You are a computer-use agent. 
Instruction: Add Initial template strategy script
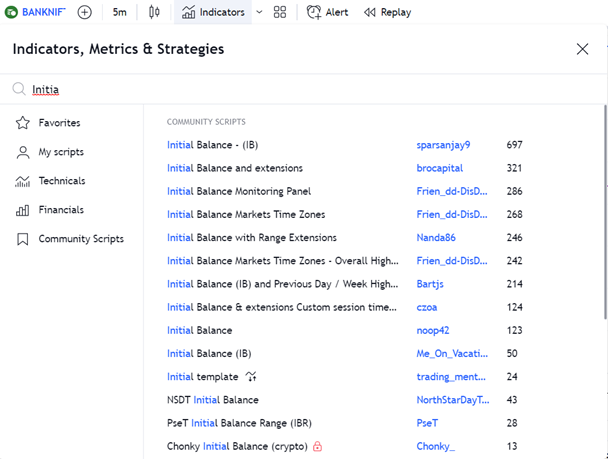coord(202,377)
